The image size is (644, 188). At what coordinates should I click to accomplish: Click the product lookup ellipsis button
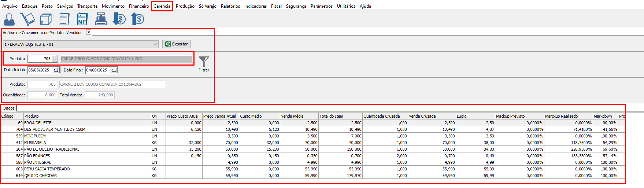(55, 59)
